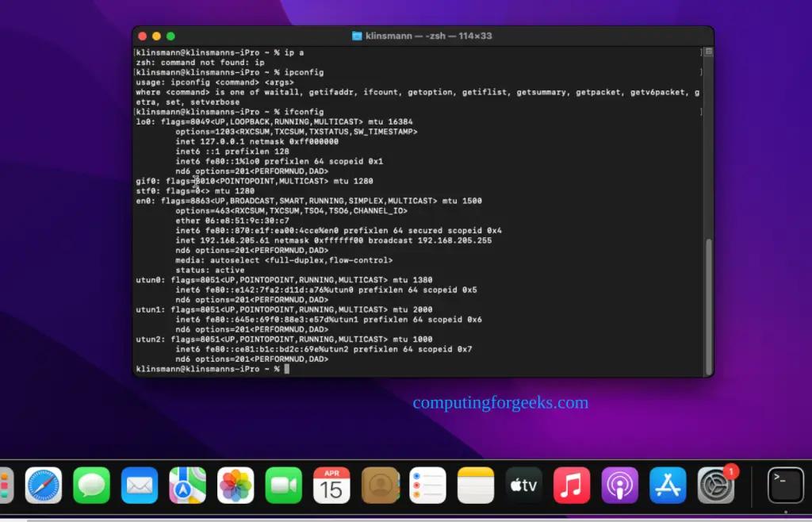Click the 'utun0: flags=8051' line

[285, 280]
